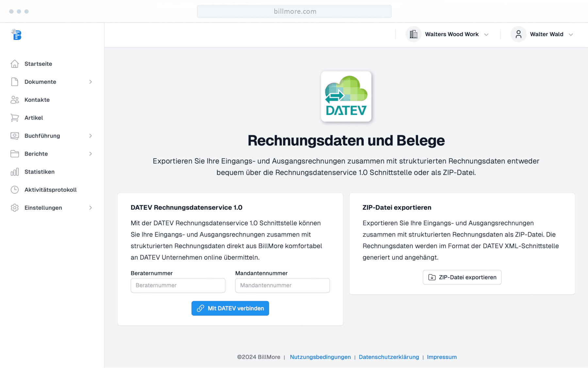Click the ©2024 BillMore footer text
Image resolution: width=588 pixels, height=368 pixels.
pyautogui.click(x=259, y=357)
